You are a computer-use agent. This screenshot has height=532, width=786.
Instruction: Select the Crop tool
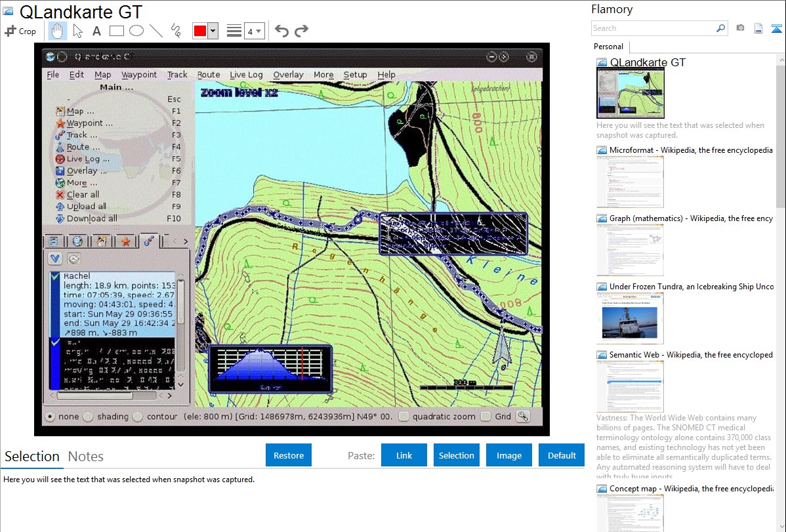20,31
